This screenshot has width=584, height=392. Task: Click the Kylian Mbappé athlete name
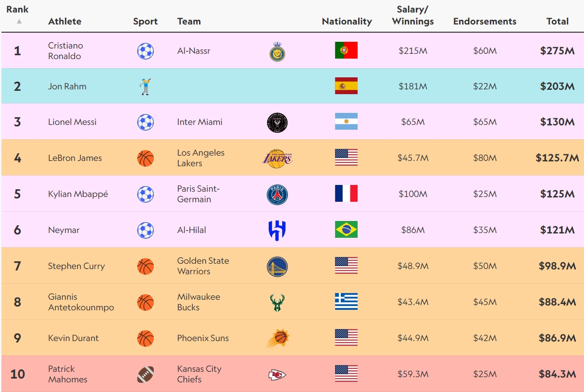(78, 194)
